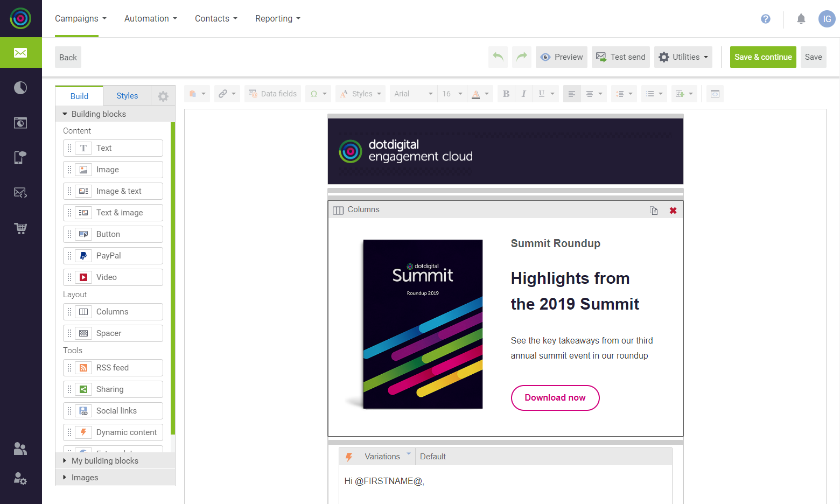Screen dimensions: 840x504
Task: Expand the Images section
Action: (84, 478)
